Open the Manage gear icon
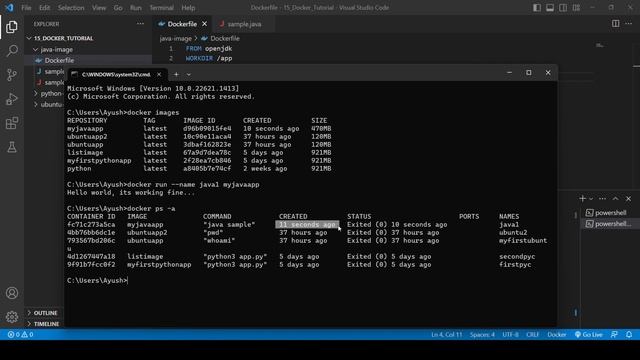The image size is (640, 360). 12,317
